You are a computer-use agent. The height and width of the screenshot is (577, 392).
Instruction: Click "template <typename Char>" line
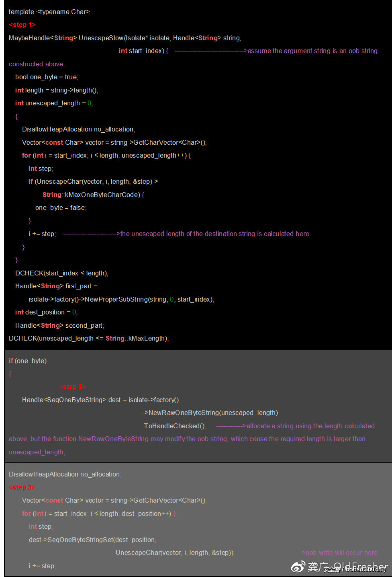(49, 12)
